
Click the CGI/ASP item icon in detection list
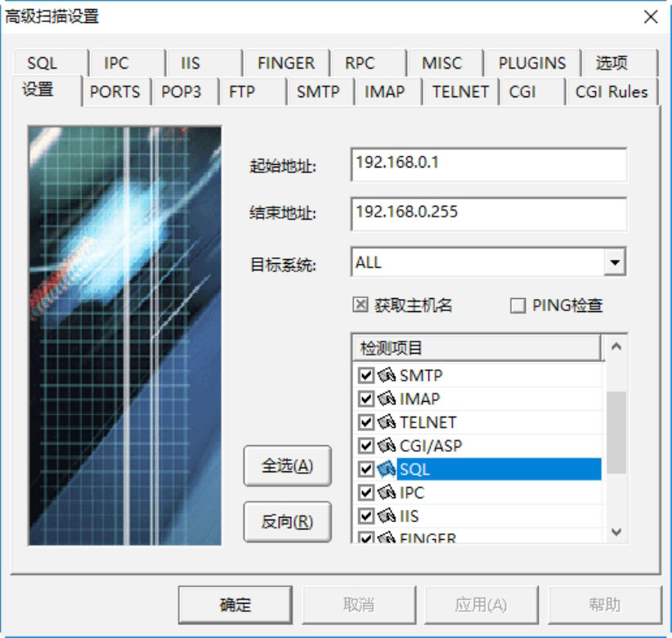tap(387, 446)
